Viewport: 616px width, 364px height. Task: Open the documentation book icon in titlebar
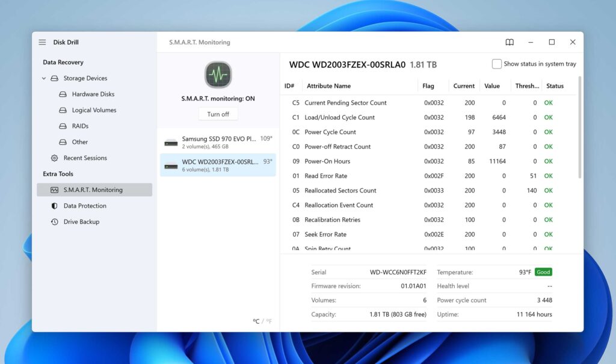tap(510, 42)
